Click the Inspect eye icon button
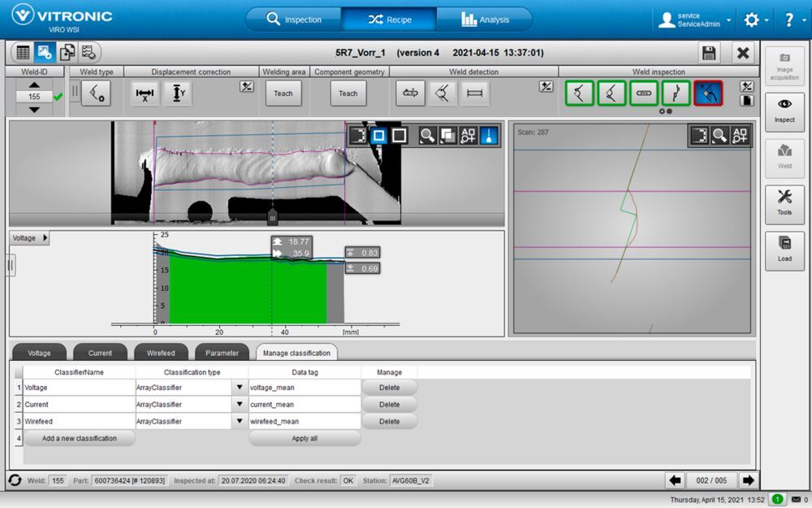The width and height of the screenshot is (812, 508). point(784,111)
